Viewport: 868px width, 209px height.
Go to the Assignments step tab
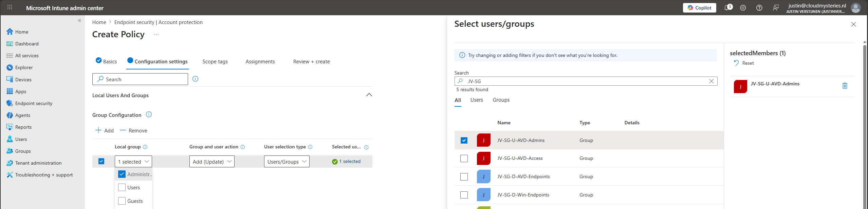point(260,62)
